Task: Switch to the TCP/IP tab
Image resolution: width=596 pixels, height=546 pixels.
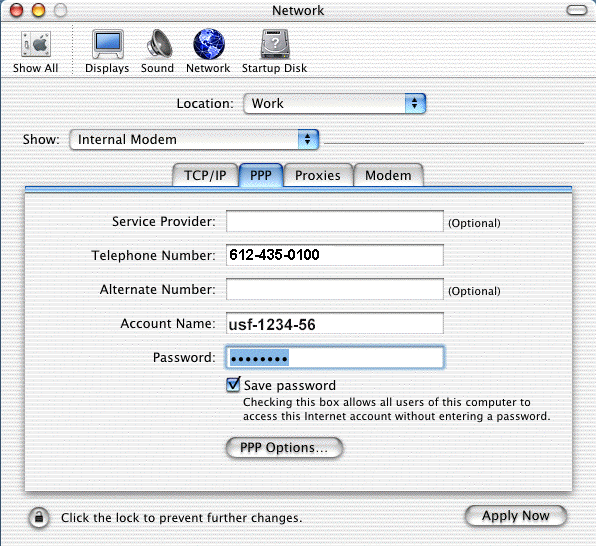Action: 205,175
